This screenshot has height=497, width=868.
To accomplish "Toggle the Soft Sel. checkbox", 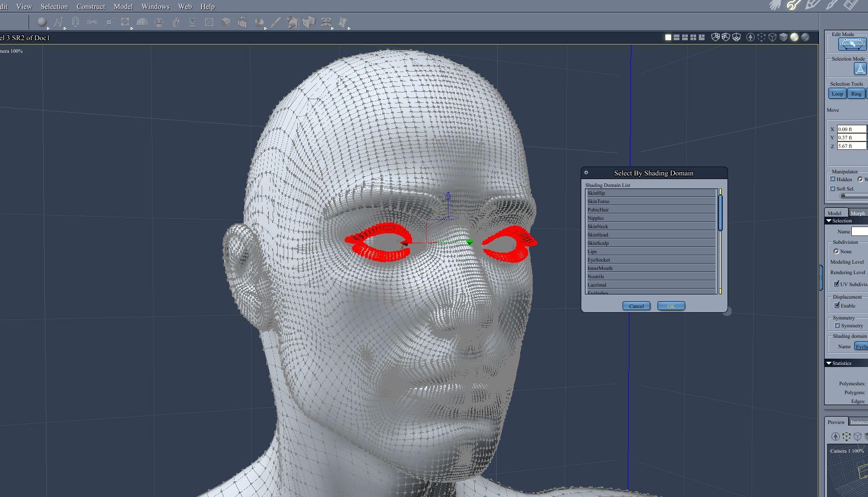I will coord(833,188).
